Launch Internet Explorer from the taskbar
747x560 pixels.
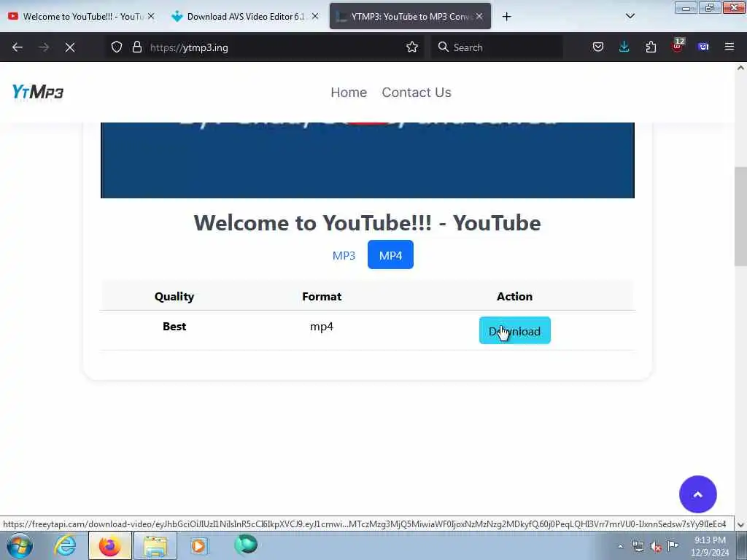(x=65, y=545)
